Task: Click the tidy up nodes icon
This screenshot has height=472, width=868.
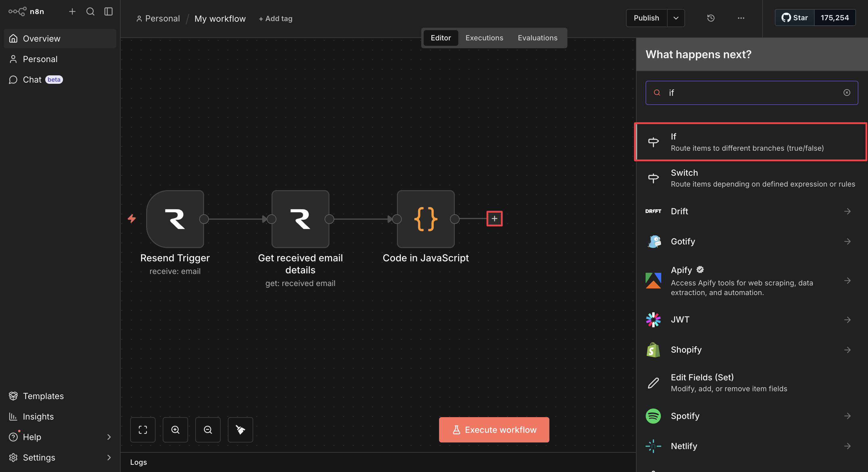Action: (x=240, y=430)
